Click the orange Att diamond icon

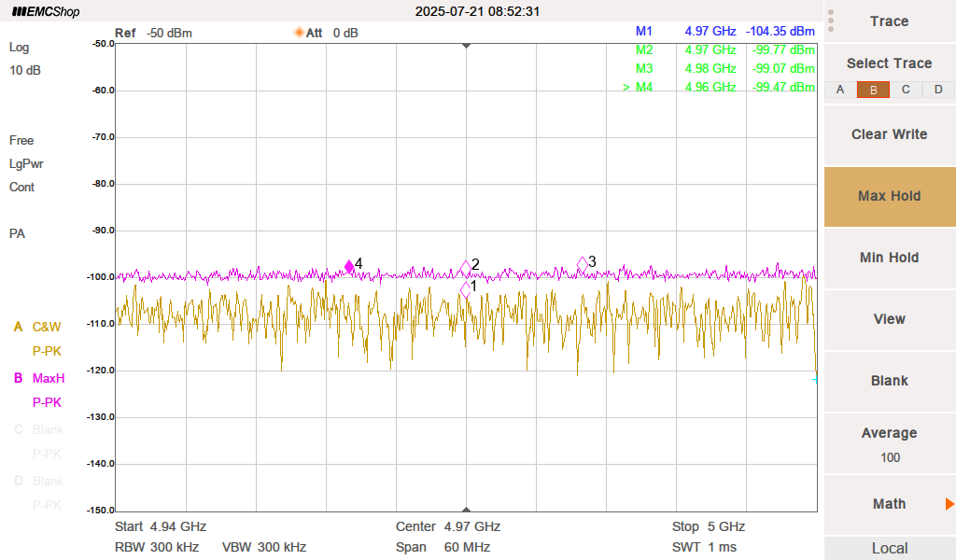(299, 33)
